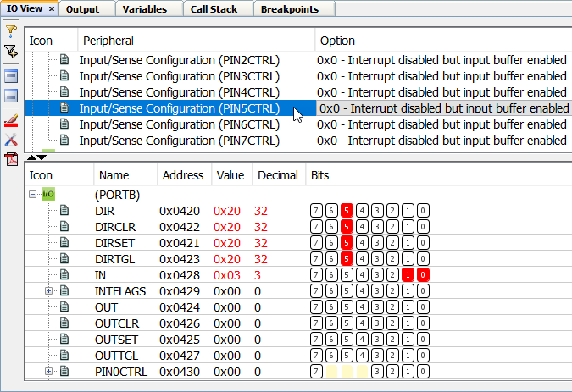Click the green I/O icon for PORTB

pos(48,195)
